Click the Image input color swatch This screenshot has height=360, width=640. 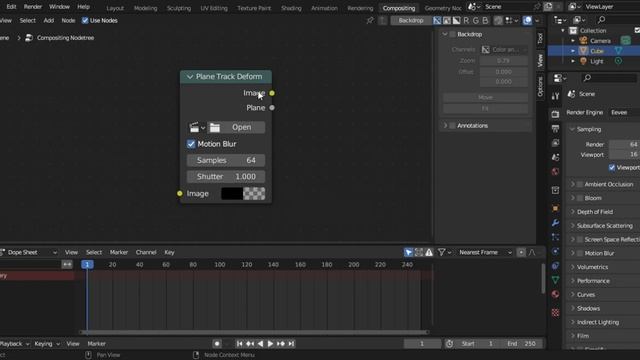[x=243, y=193]
